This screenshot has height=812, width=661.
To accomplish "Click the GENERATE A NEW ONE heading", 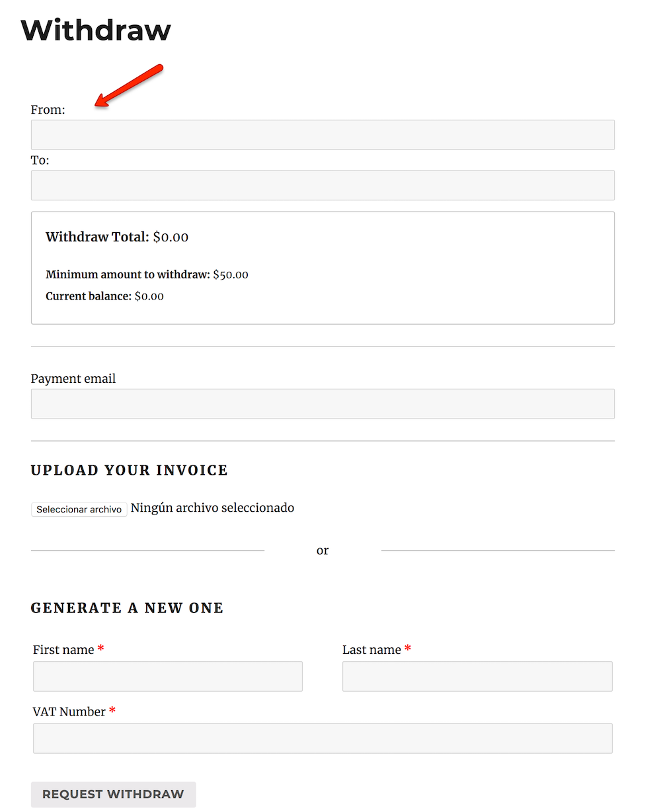I will click(x=127, y=607).
